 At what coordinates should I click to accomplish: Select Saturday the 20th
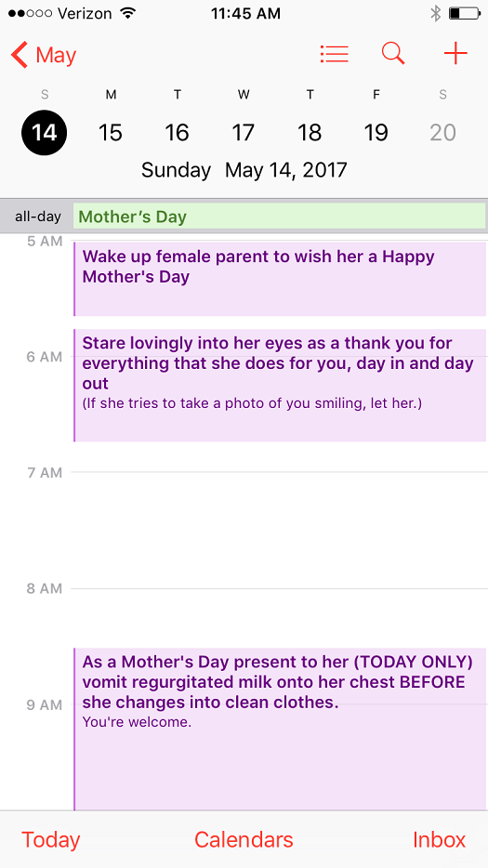tap(442, 133)
